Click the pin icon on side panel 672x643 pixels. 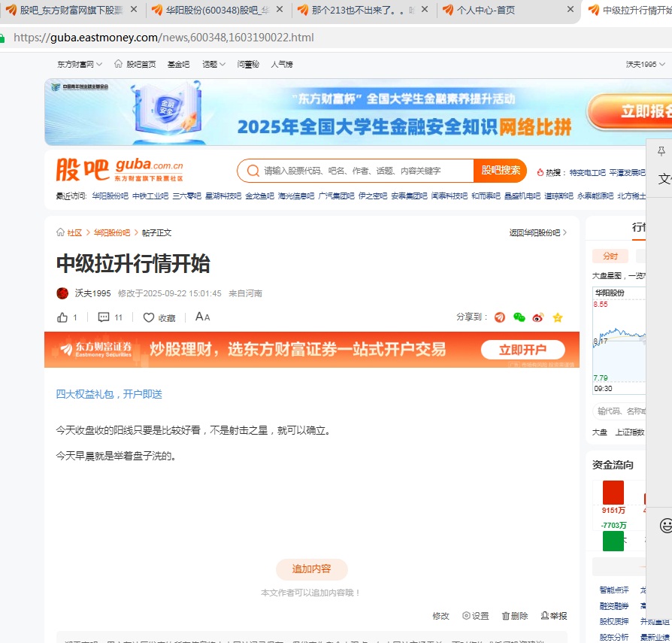661,151
